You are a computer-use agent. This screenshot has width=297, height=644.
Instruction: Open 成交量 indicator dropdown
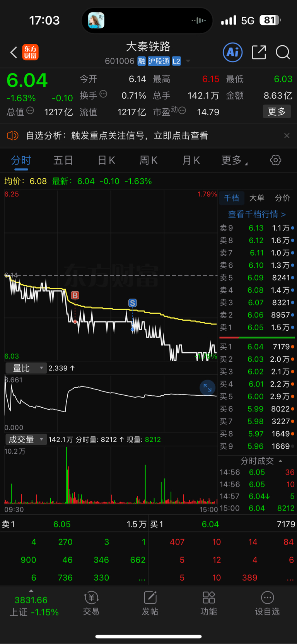click(x=26, y=439)
